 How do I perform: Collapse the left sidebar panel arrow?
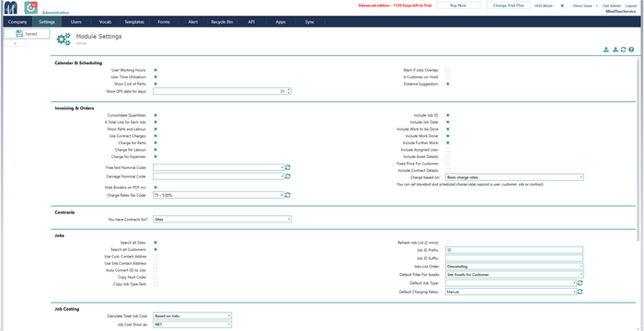(16, 43)
